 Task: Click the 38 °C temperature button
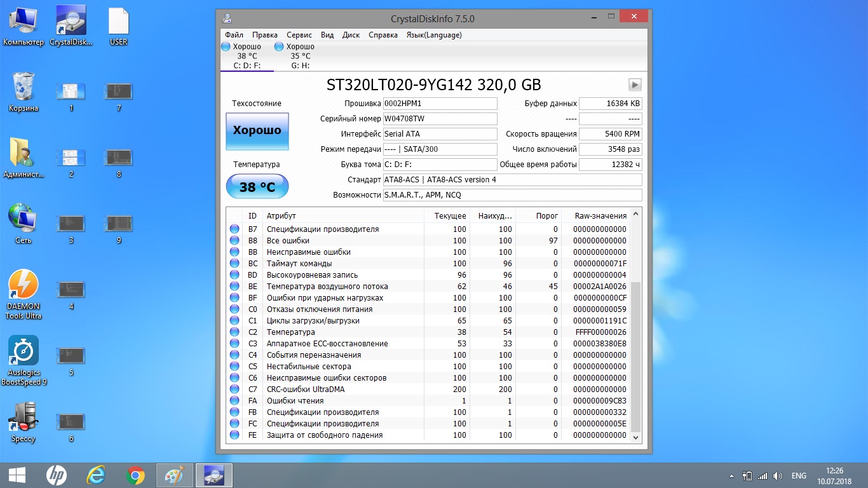point(257,186)
